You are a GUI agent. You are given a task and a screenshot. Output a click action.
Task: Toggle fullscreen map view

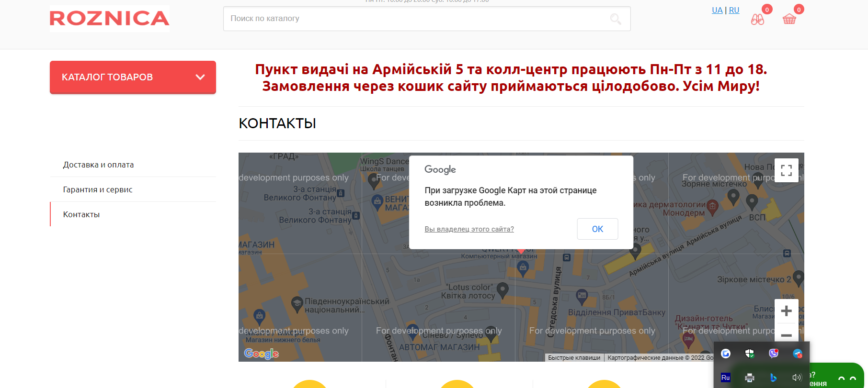(786, 170)
